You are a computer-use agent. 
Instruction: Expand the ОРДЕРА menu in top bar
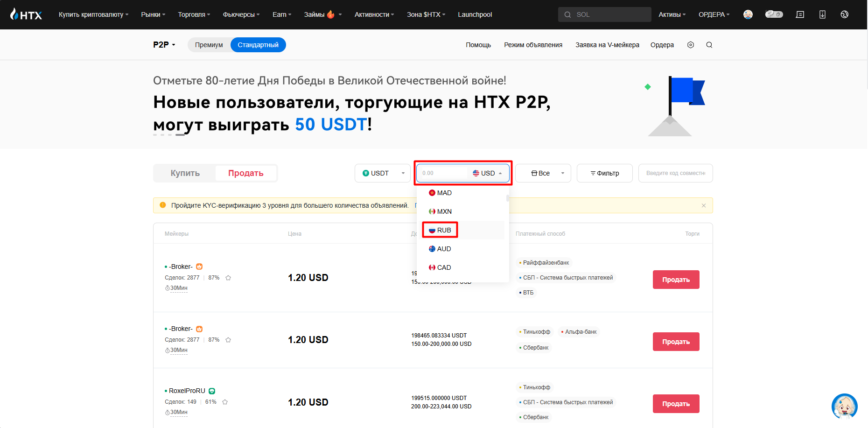(x=714, y=14)
